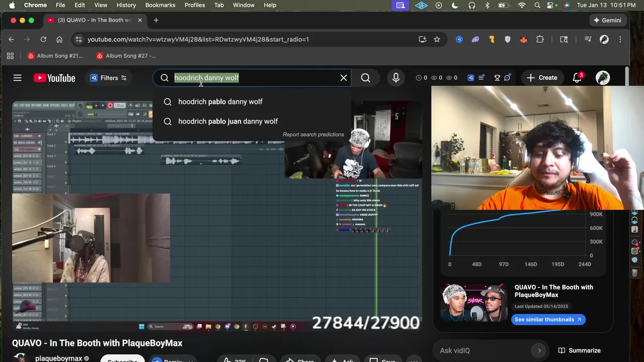644x362 pixels.
Task: Open the vidIQ Filters button
Action: coord(109,78)
